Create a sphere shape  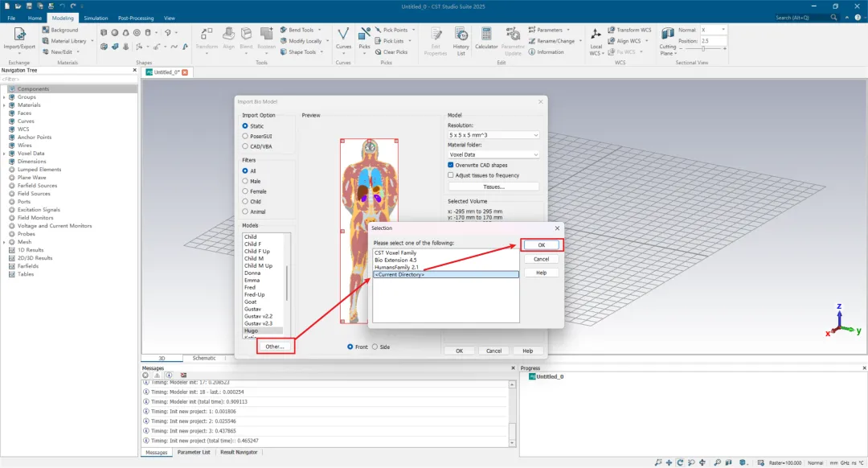point(115,33)
